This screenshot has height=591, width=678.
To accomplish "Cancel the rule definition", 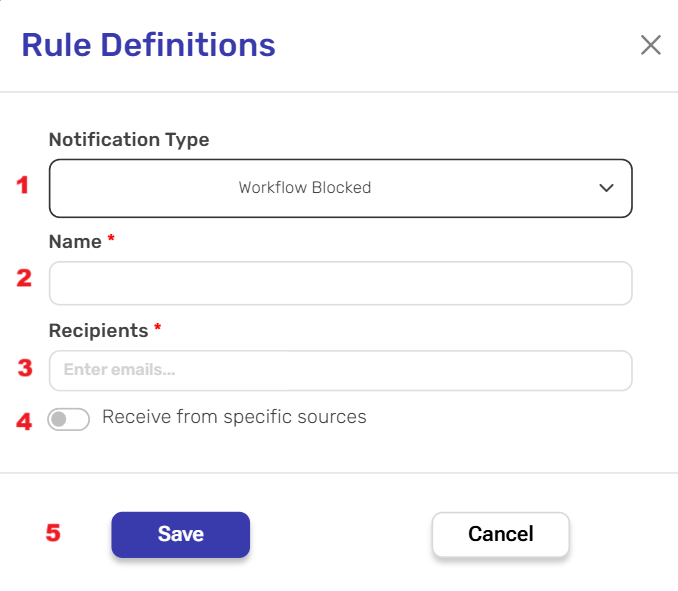I will (500, 534).
